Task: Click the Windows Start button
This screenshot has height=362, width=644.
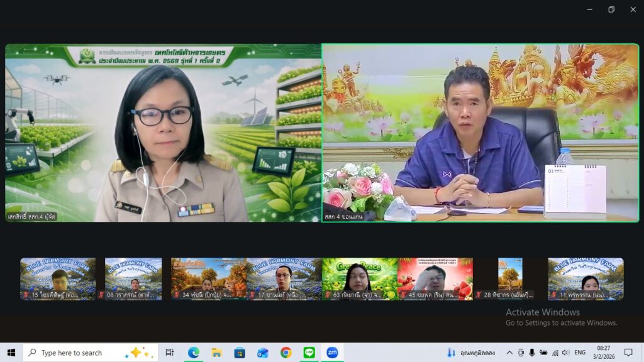Action: coord(11,353)
